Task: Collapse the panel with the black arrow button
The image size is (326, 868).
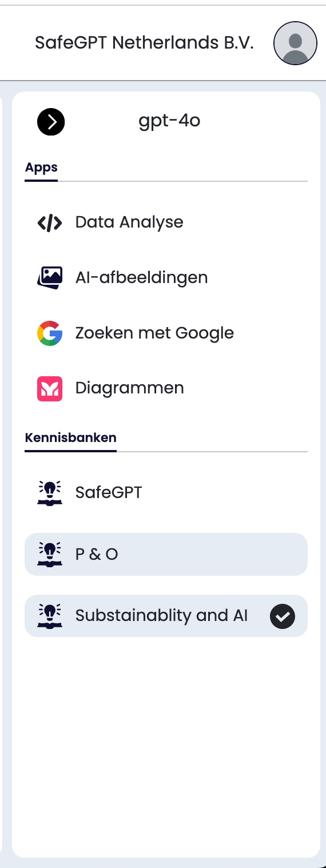Action: 51,122
